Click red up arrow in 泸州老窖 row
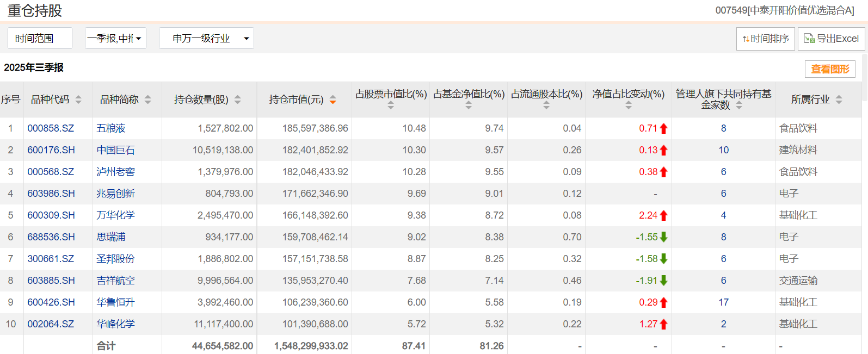Screen dimensions: 868x354 pyautogui.click(x=663, y=172)
